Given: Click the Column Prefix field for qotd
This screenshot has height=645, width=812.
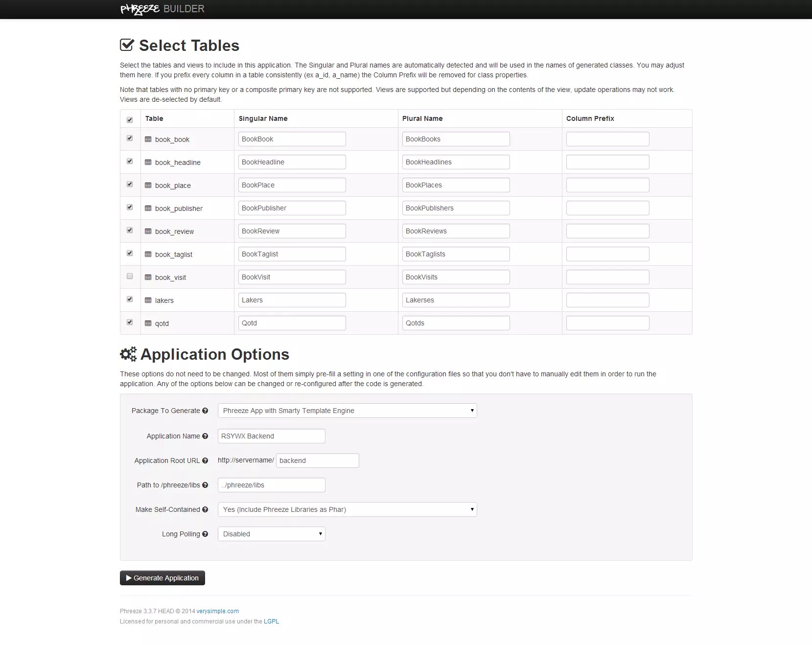Looking at the screenshot, I should point(607,323).
